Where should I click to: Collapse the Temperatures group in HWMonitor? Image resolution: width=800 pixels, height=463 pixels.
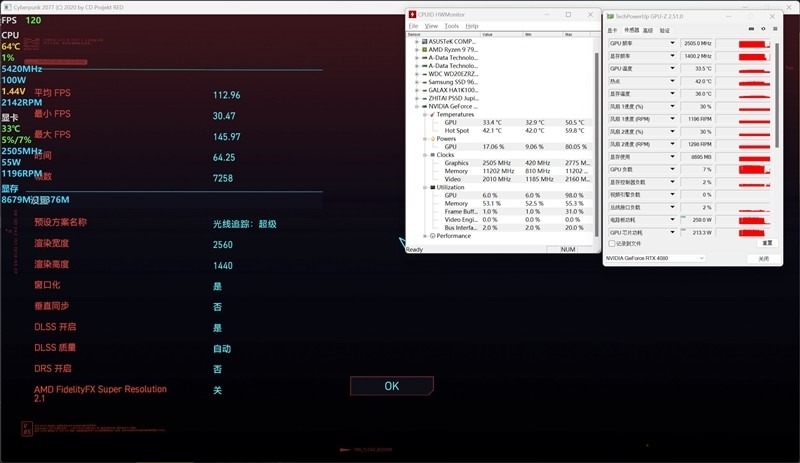tap(425, 114)
